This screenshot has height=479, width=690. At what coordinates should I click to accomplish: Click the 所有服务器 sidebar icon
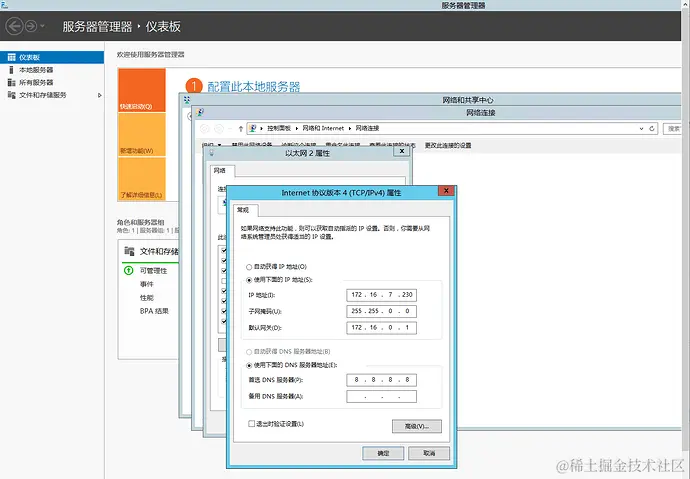point(11,82)
